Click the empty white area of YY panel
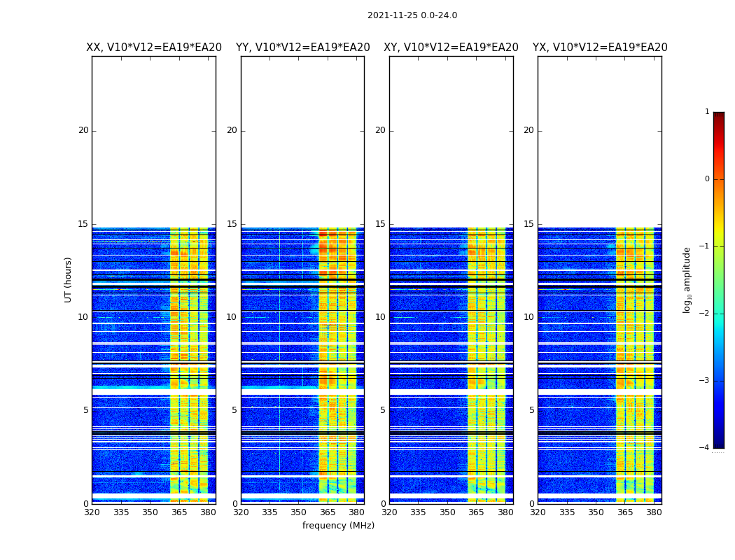The height and width of the screenshot is (560, 735). coord(303,142)
